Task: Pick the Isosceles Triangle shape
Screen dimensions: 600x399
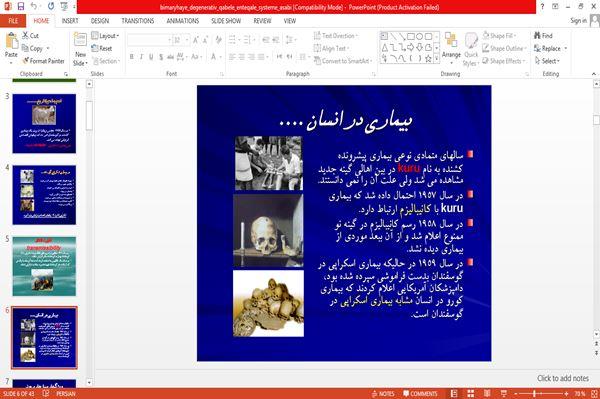Action: click(x=385, y=47)
